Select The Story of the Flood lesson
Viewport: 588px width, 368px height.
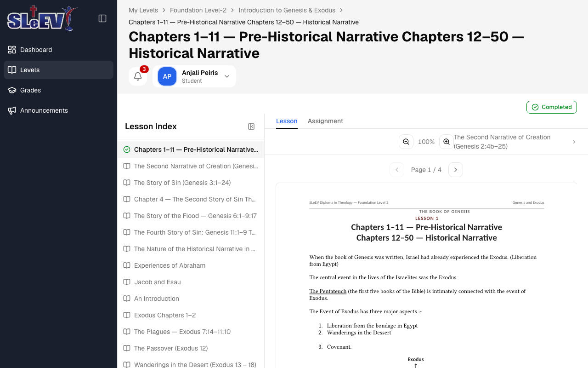(x=191, y=216)
